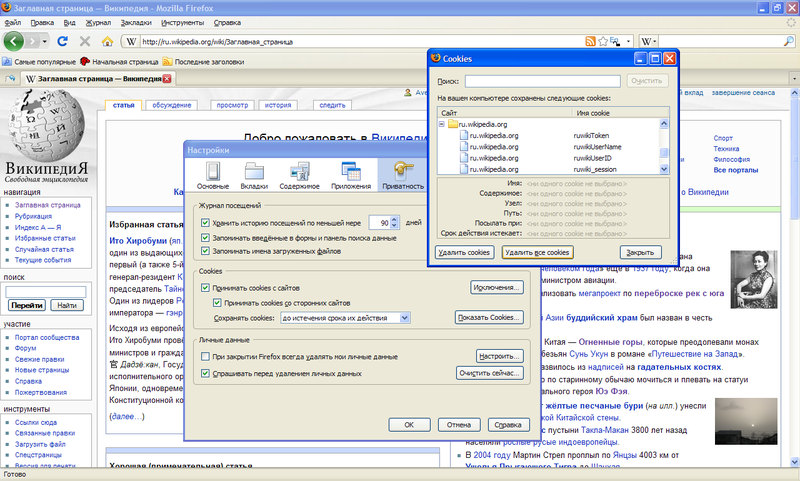Toggle 'Запоминать имена загруженных файлов' checkbox
The height and width of the screenshot is (481, 800).
pyautogui.click(x=205, y=251)
